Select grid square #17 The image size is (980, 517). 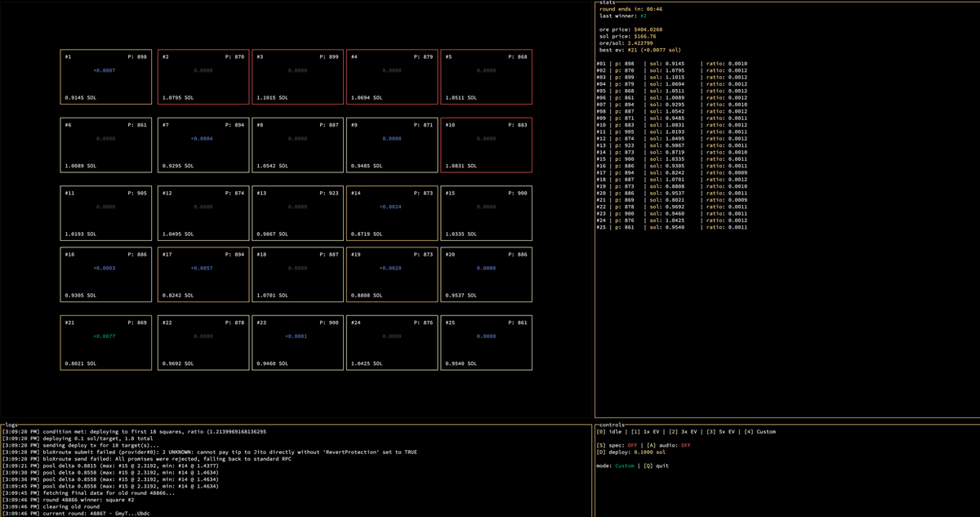click(x=203, y=274)
